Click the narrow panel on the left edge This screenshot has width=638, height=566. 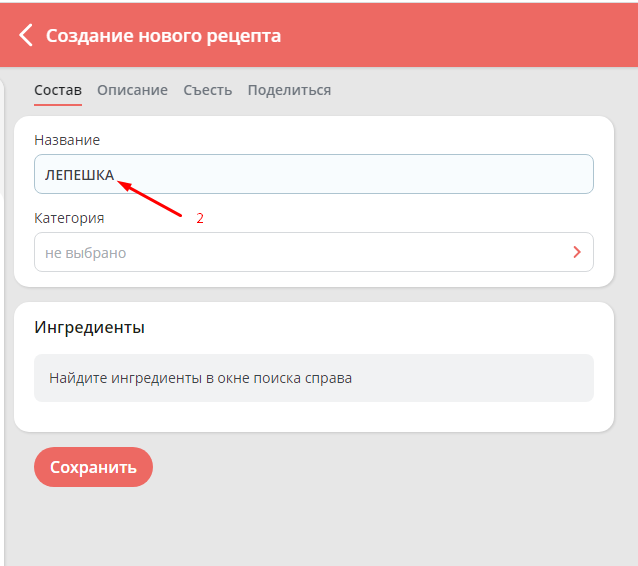(3, 300)
